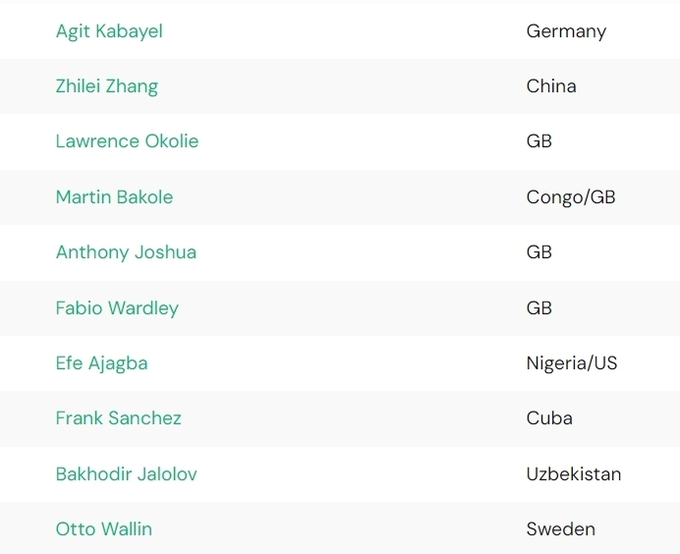Open the Agit Kabayel link
The height and width of the screenshot is (554, 680).
coord(109,31)
